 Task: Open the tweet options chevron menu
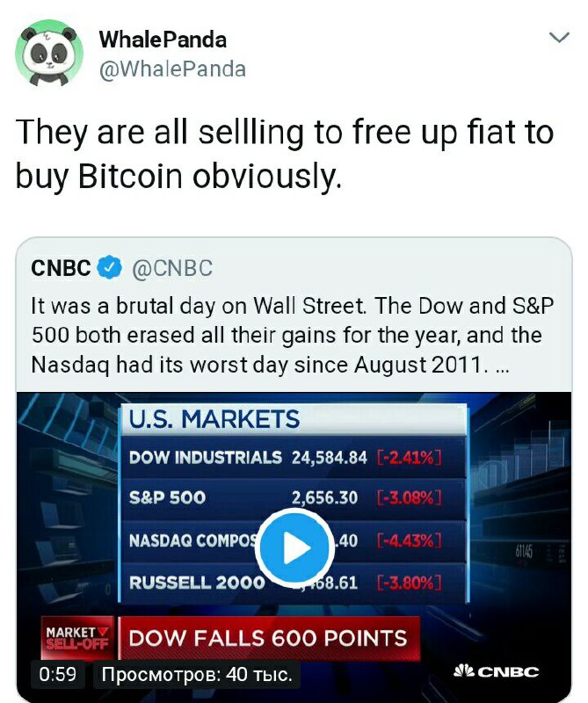point(558,38)
